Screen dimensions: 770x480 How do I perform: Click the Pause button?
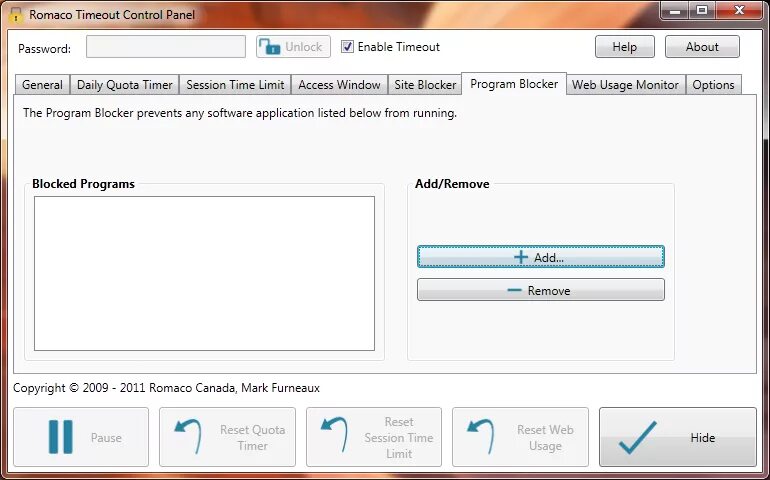point(81,437)
